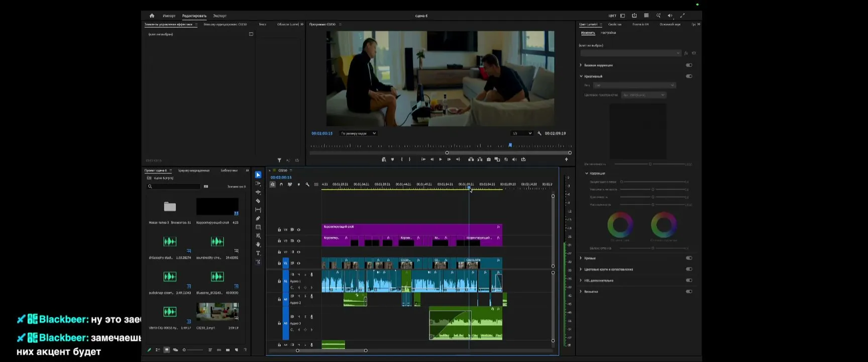Viewport: 868px width, 362px height.
Task: Hide track V4 with the eye icon
Action: 298,230
